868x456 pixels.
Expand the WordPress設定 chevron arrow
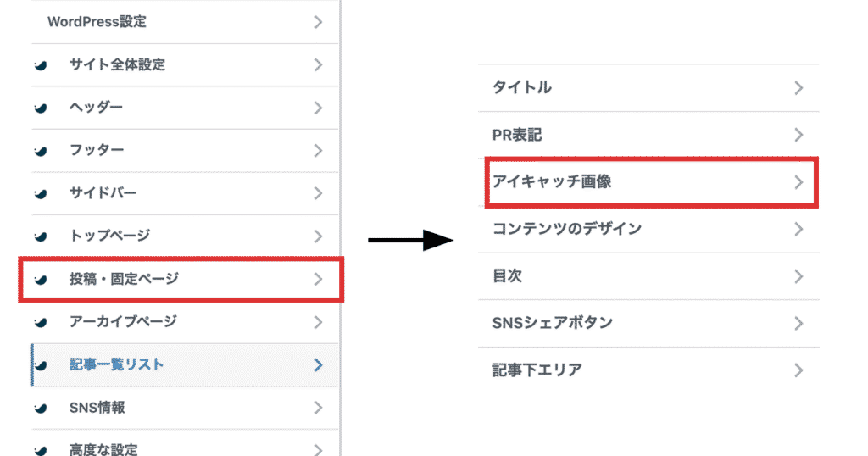point(318,22)
